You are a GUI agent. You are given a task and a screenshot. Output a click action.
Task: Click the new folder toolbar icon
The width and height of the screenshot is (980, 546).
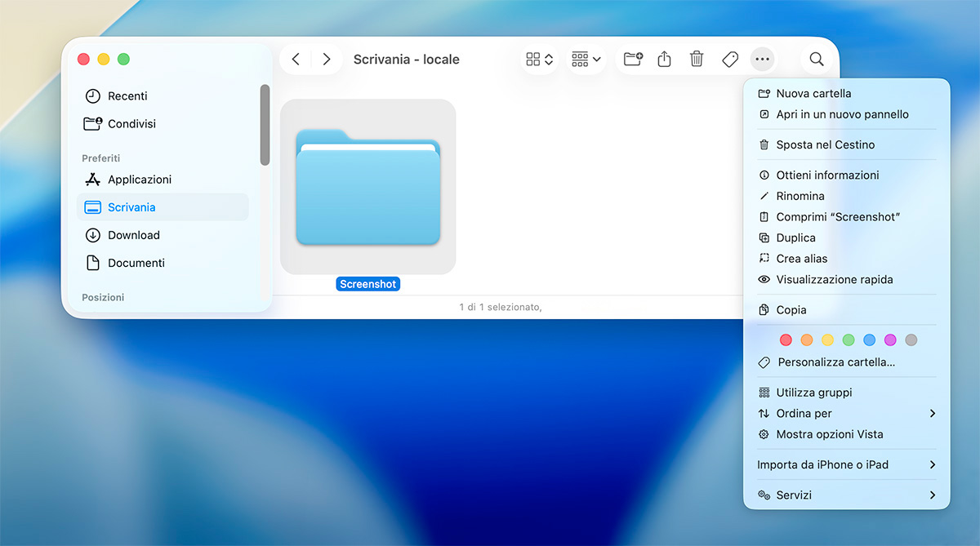coord(633,59)
